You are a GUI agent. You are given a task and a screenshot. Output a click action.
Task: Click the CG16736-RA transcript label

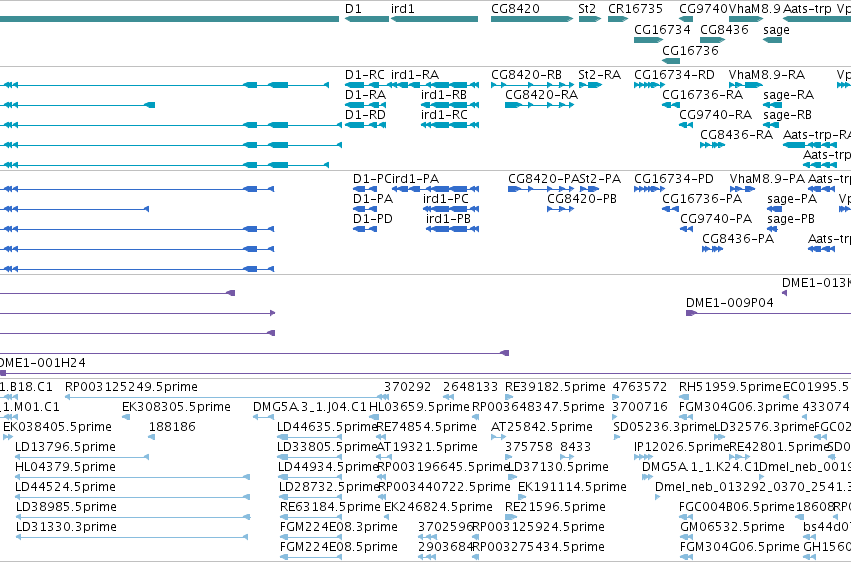(x=702, y=95)
